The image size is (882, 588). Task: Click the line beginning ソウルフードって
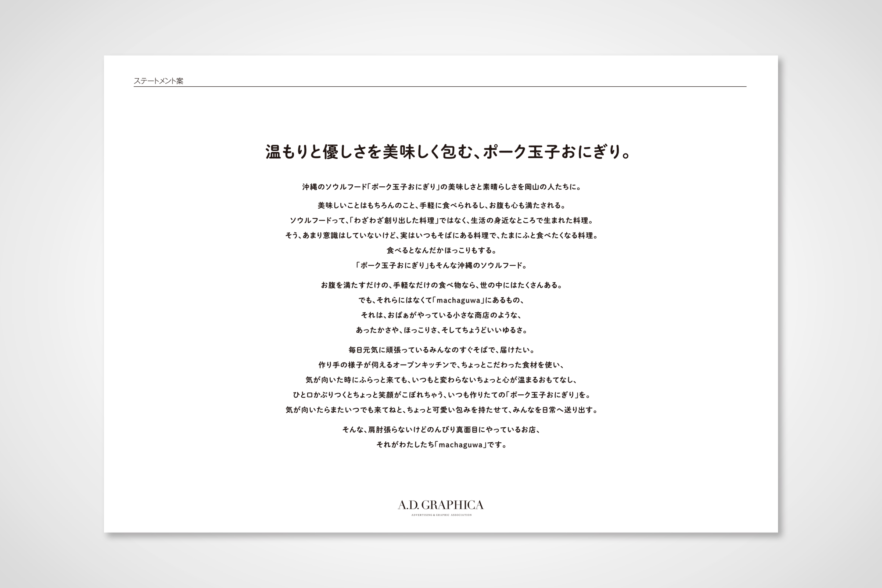point(441,220)
